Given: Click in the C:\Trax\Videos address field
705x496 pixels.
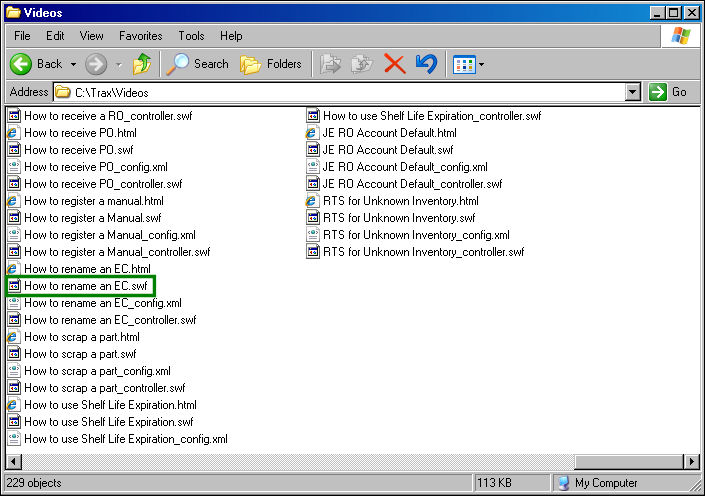Looking at the screenshot, I should (339, 93).
